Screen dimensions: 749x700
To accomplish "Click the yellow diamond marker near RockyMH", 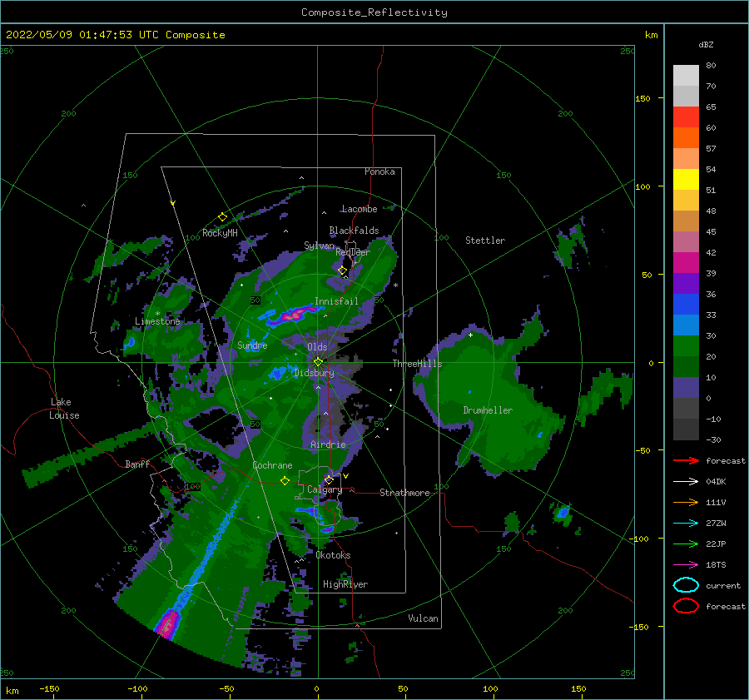I will [x=222, y=217].
